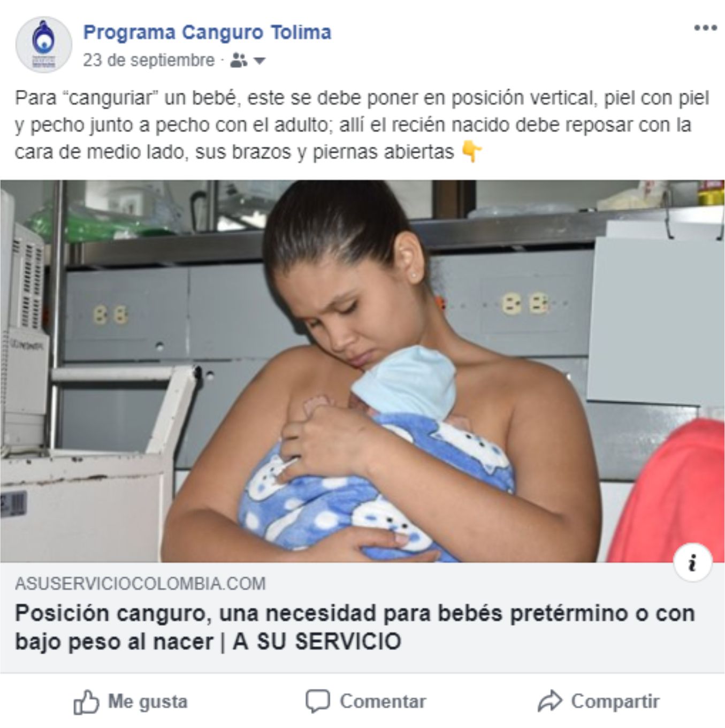Open the Posición canguro article headline

tap(355, 627)
